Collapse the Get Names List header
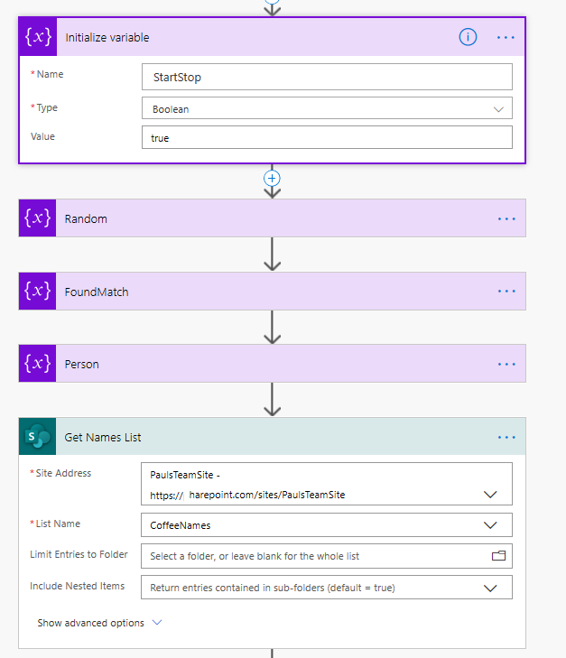 pos(272,436)
